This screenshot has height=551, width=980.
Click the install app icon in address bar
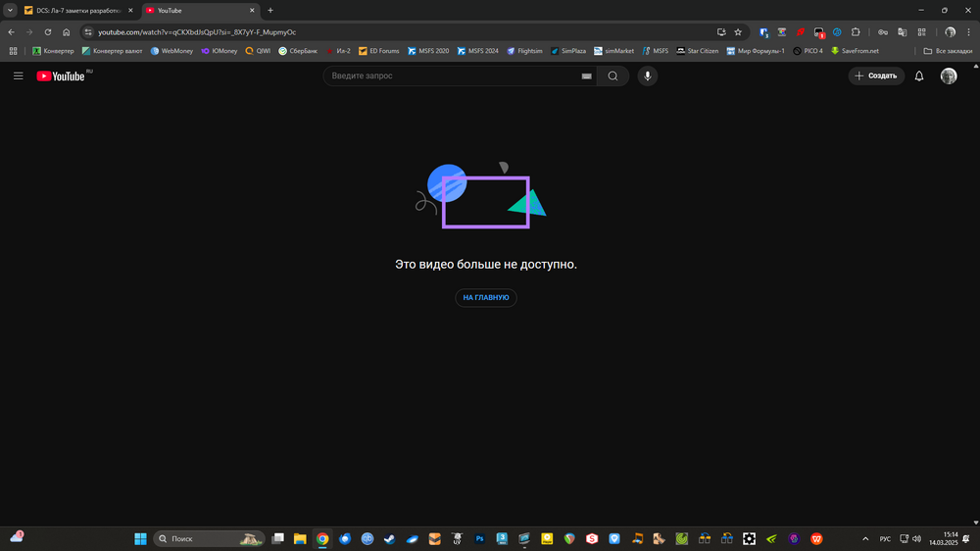721,32
